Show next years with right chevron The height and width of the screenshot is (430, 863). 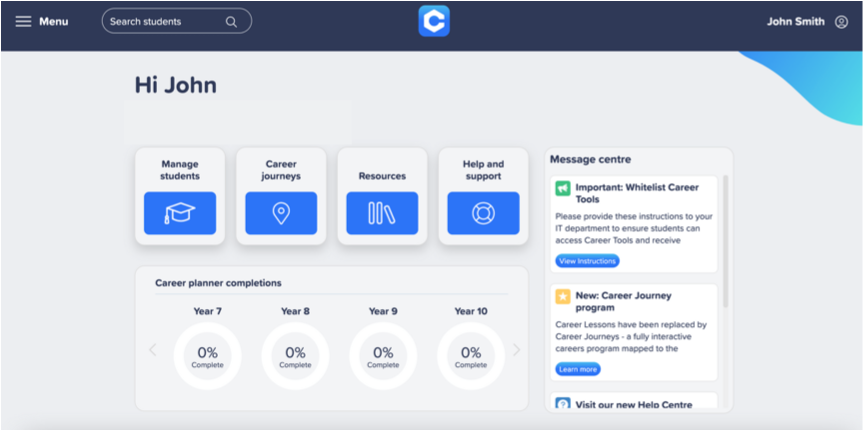pyautogui.click(x=516, y=350)
